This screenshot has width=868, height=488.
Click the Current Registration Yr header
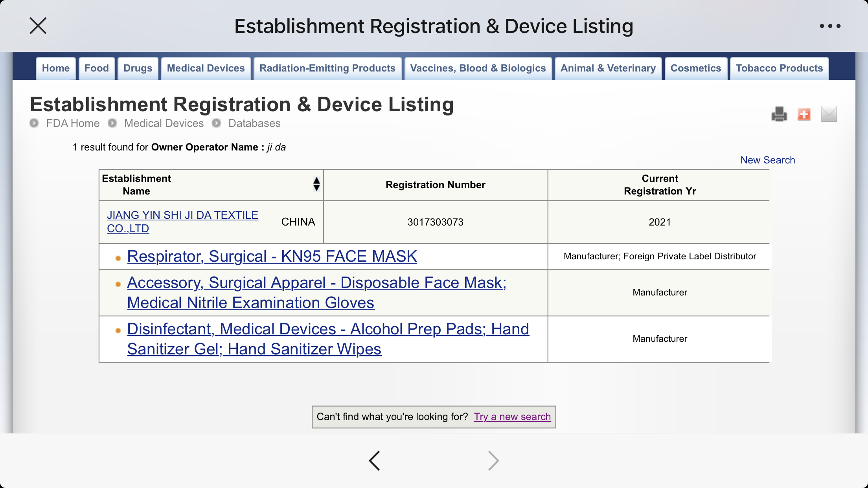click(660, 185)
